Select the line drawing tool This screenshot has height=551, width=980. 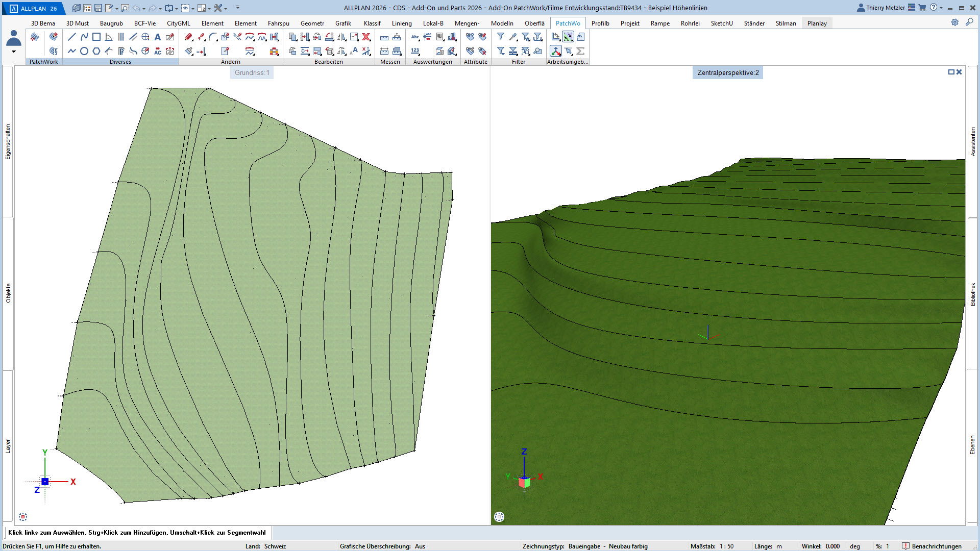point(72,37)
